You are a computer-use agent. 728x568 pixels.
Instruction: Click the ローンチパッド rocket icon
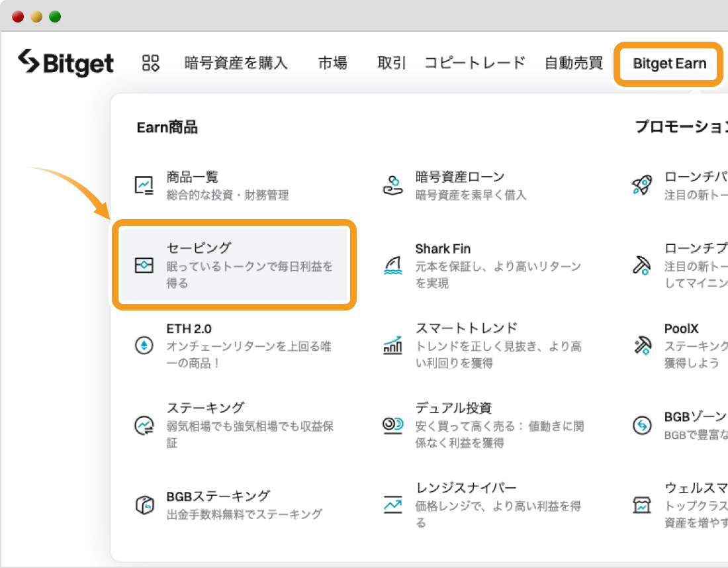tap(642, 185)
